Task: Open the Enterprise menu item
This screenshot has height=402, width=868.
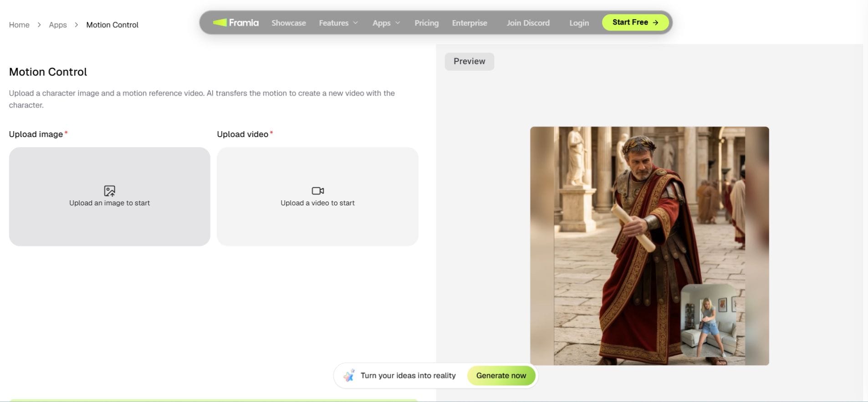Action: point(470,23)
